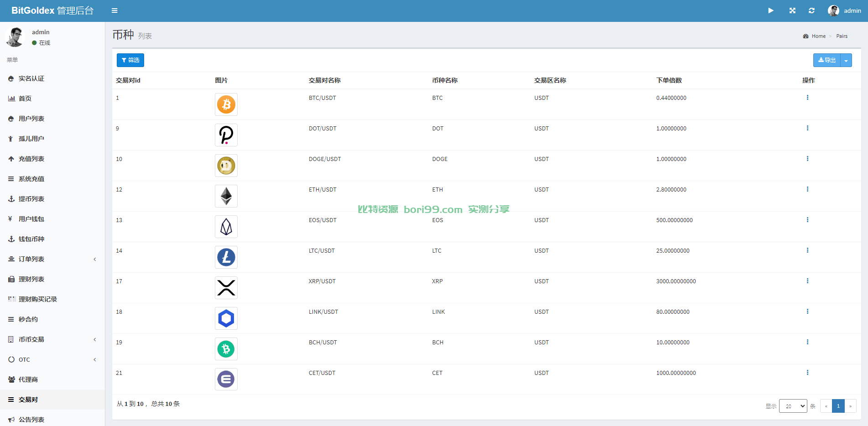This screenshot has height=426, width=868.
Task: Go to next page in pagination
Action: 850,406
